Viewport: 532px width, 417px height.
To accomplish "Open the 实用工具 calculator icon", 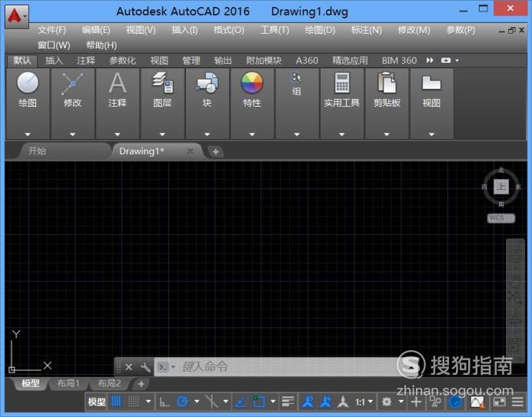I will (341, 83).
